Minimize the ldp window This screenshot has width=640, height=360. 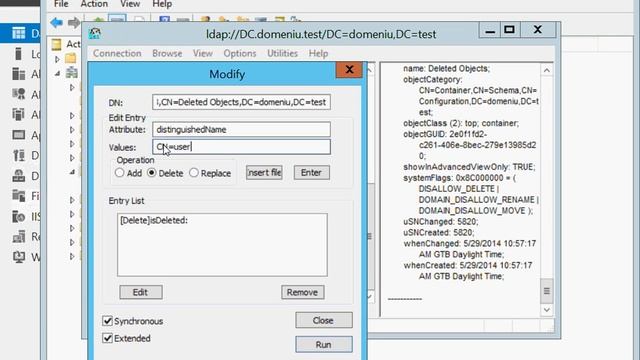pyautogui.click(x=490, y=30)
